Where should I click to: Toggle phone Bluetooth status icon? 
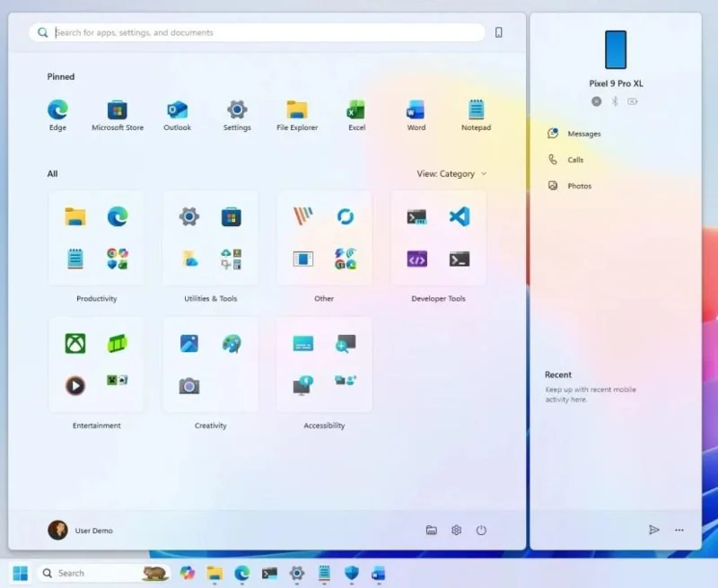[615, 101]
